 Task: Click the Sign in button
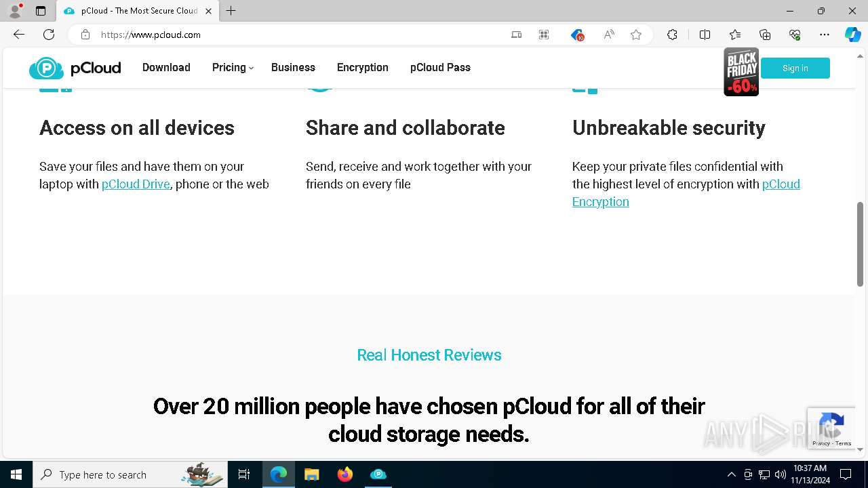(795, 68)
